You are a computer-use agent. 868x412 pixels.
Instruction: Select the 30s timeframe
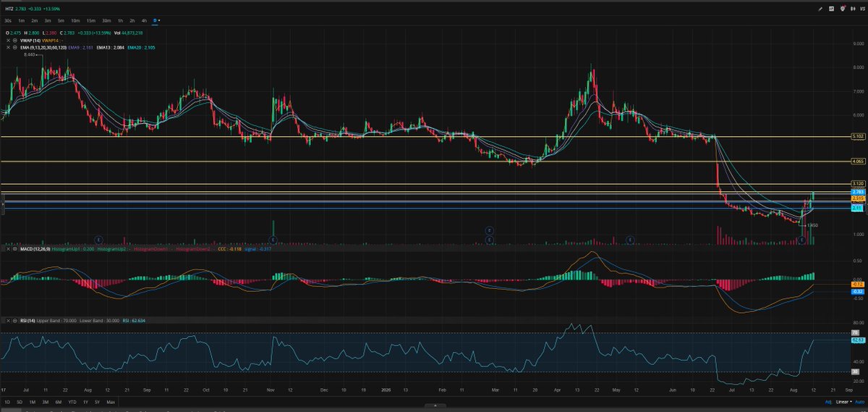(8, 21)
